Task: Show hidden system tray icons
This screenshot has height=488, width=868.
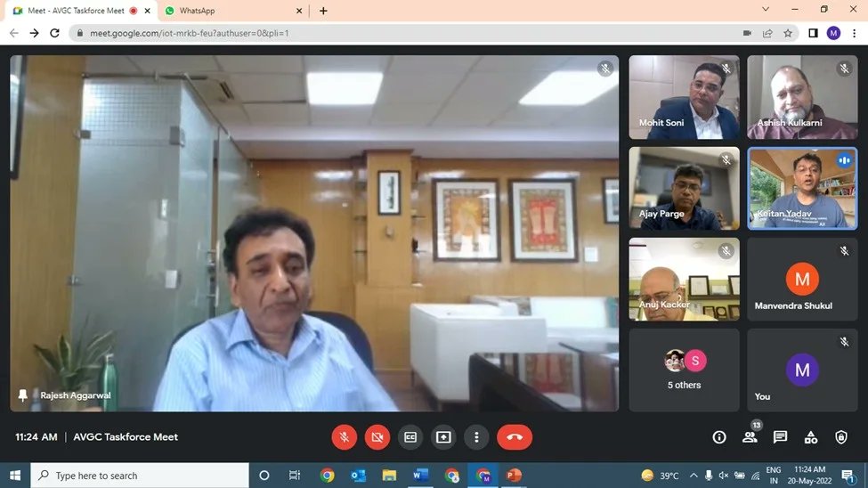Action: [x=694, y=476]
